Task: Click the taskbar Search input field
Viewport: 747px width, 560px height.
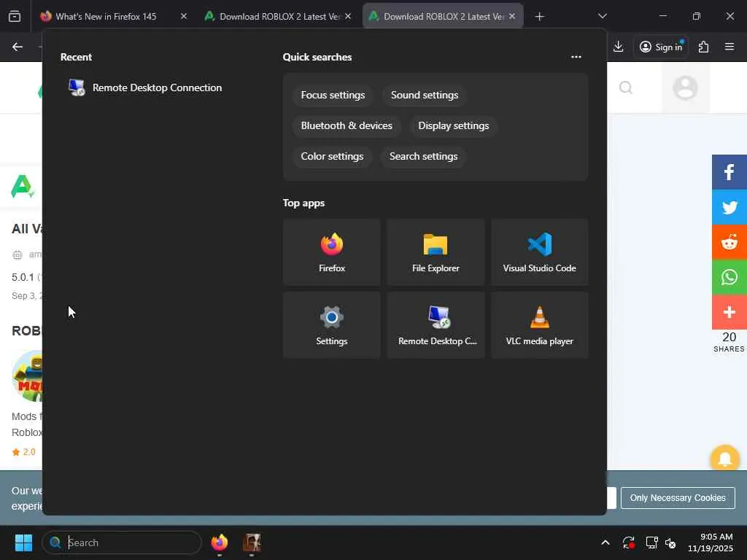Action: 122,542
